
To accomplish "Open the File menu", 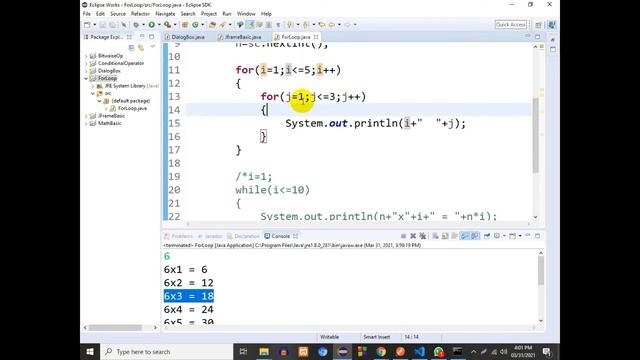I will click(87, 14).
